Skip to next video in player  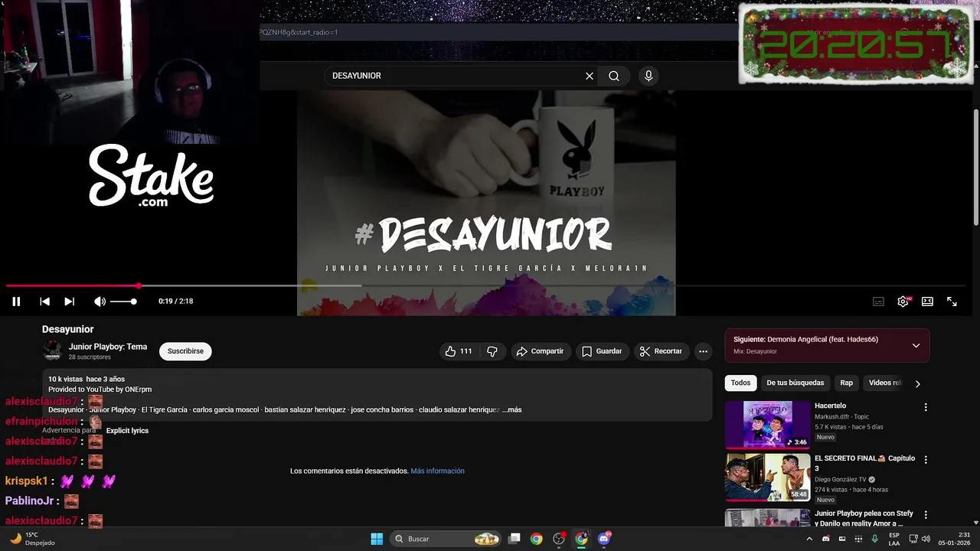click(69, 302)
